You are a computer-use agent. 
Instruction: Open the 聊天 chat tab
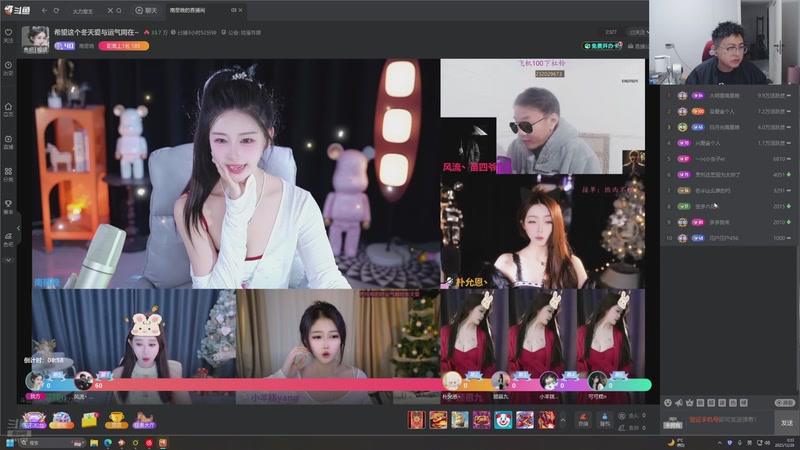pos(146,10)
